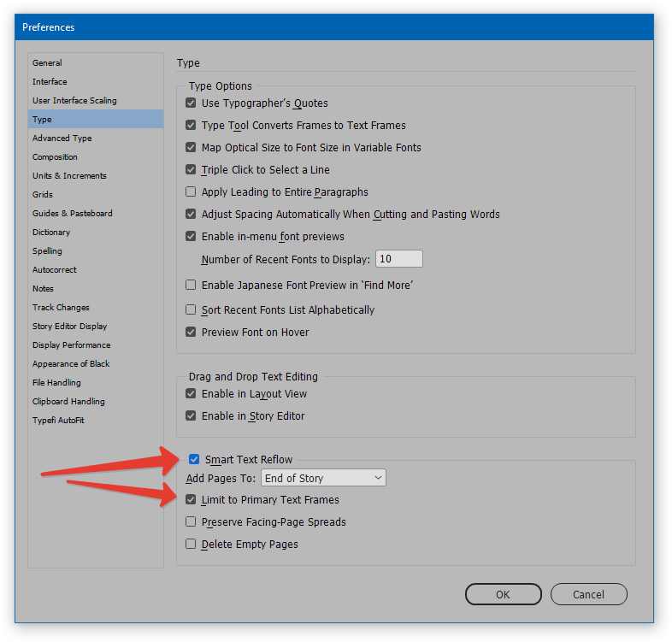Enable Japanese Font Preview in Find More
The width and height of the screenshot is (672, 642).
point(191,286)
